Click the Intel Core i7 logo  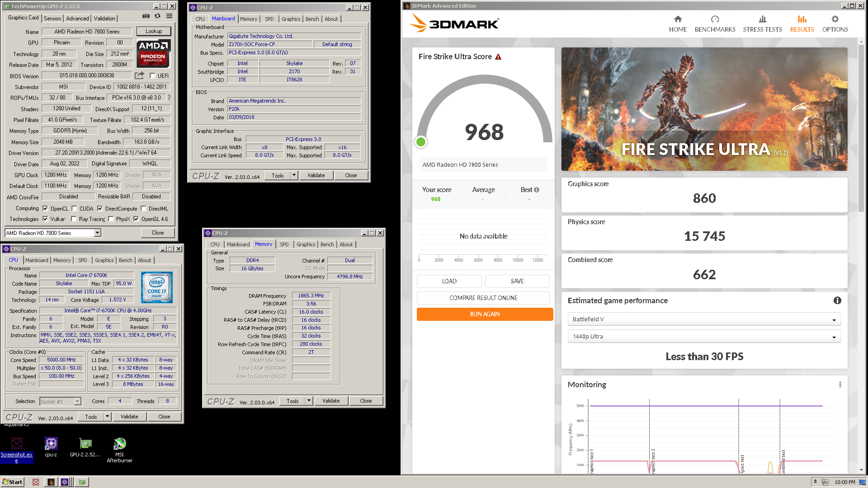pos(156,287)
